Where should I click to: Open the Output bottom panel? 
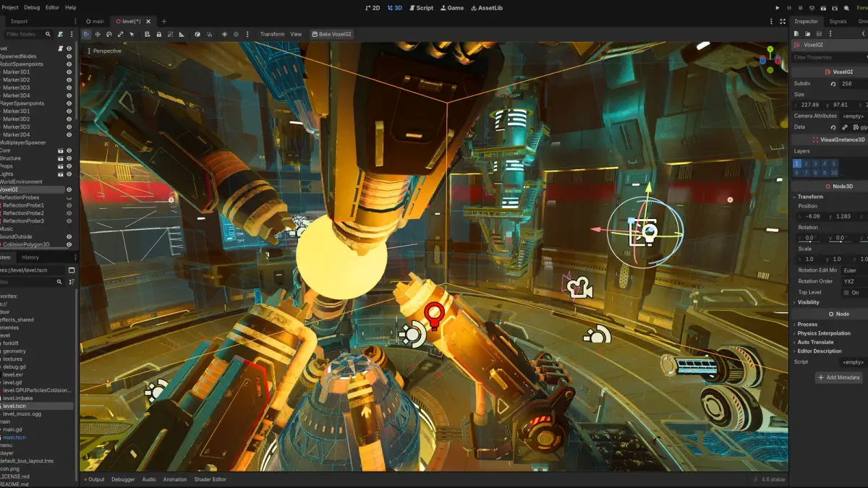click(x=93, y=479)
